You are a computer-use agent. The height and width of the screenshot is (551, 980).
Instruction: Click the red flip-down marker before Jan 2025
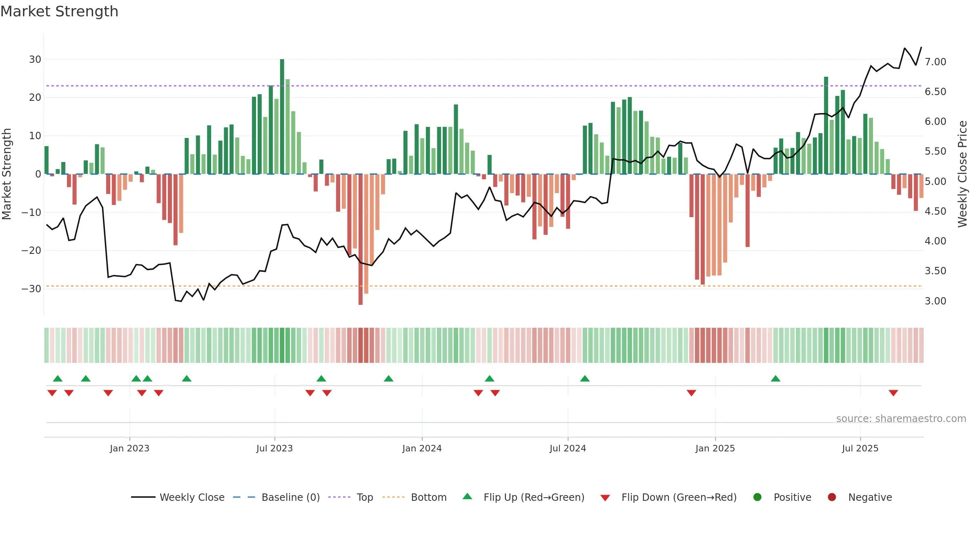coord(691,393)
